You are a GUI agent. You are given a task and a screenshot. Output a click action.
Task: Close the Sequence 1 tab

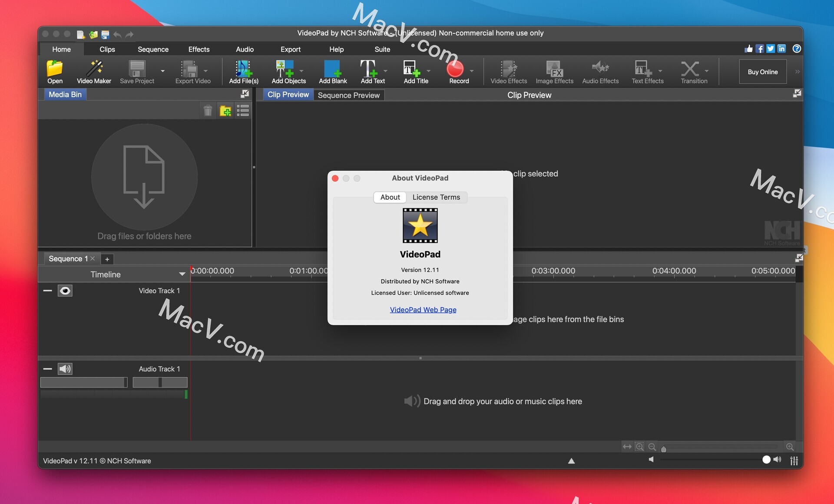pyautogui.click(x=93, y=258)
